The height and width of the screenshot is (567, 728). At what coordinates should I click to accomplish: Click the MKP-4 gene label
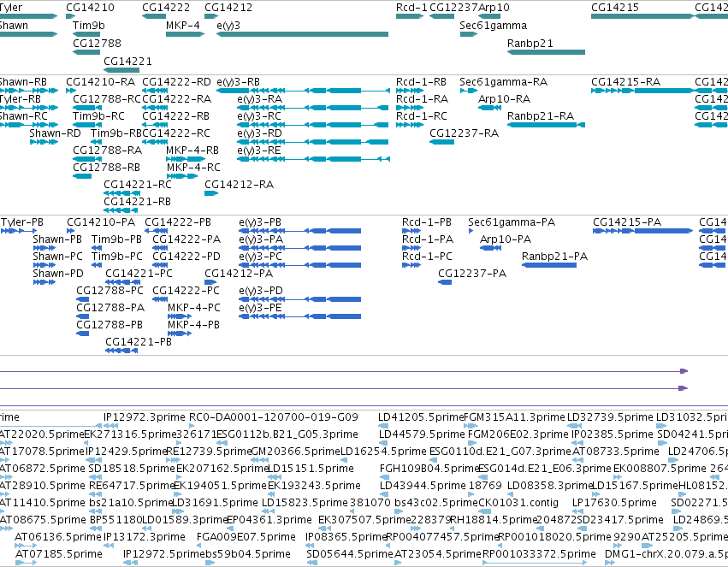coord(183,25)
